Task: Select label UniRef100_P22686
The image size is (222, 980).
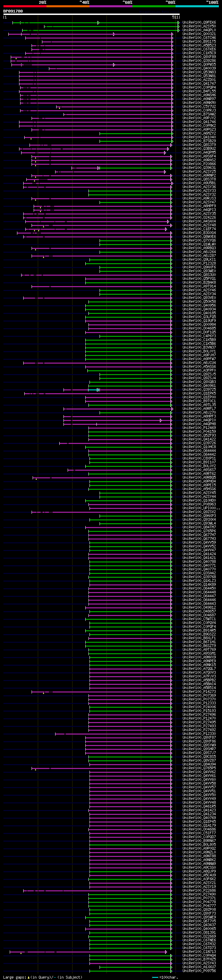Action: [x=199, y=891]
